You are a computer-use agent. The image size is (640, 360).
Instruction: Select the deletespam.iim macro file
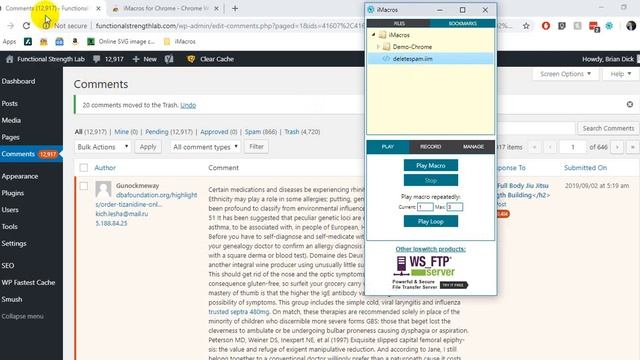tap(430, 59)
